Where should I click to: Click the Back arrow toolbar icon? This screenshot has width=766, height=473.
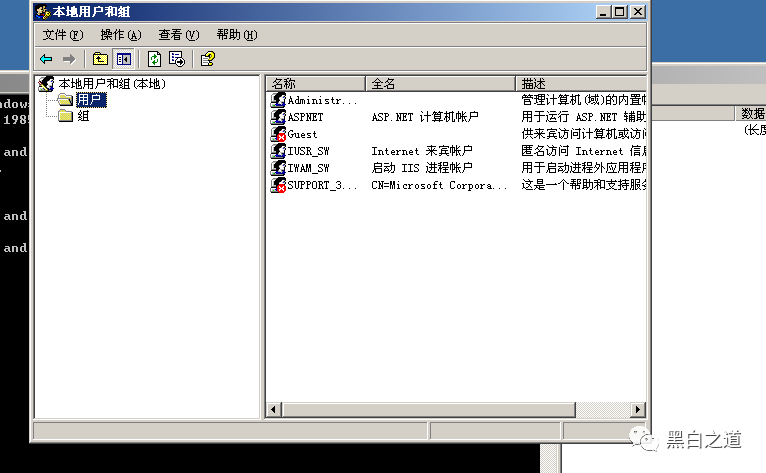pyautogui.click(x=46, y=59)
